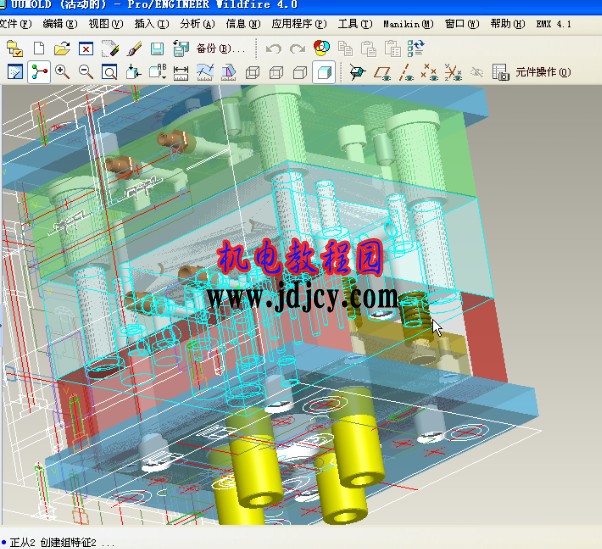The image size is (602, 549).
Task: Open the 窗口(W) menu
Action: tap(462, 24)
